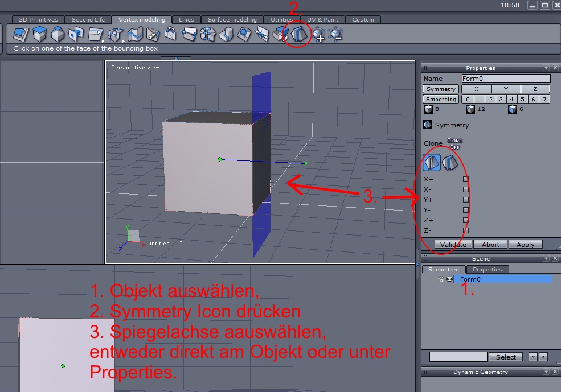
Task: Select the beveled blue-top sweep surface tool
Action: pos(58,35)
